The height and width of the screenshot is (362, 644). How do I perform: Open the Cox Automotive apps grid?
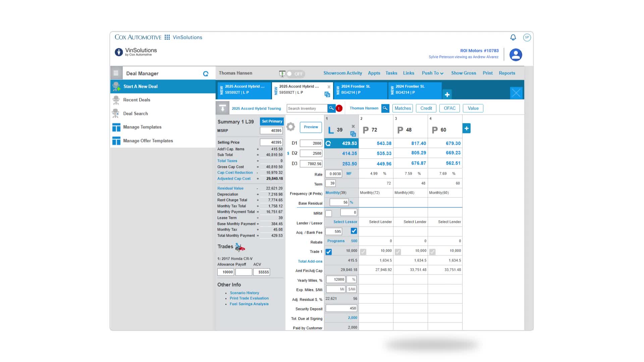[167, 37]
